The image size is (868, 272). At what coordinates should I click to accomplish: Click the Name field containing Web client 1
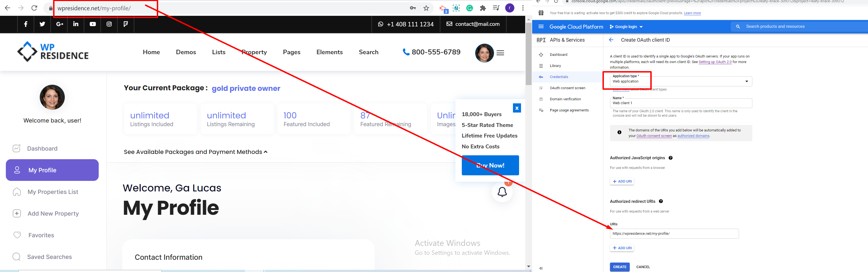click(x=681, y=103)
